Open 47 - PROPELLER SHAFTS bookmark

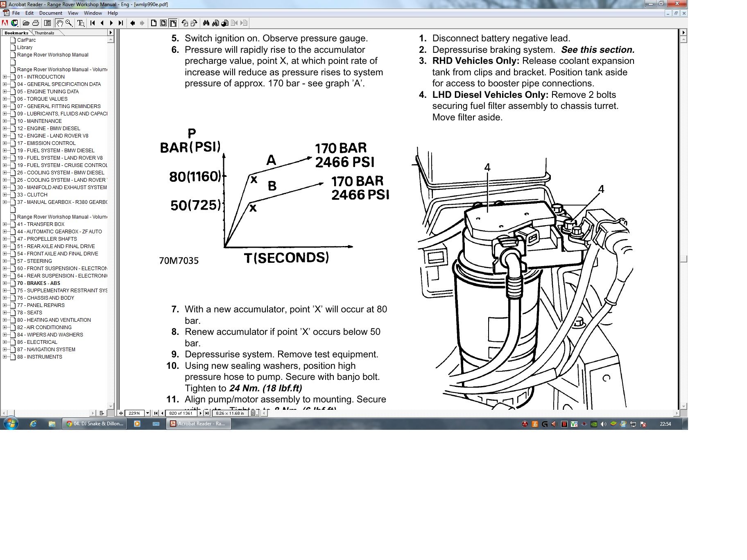click(47, 239)
